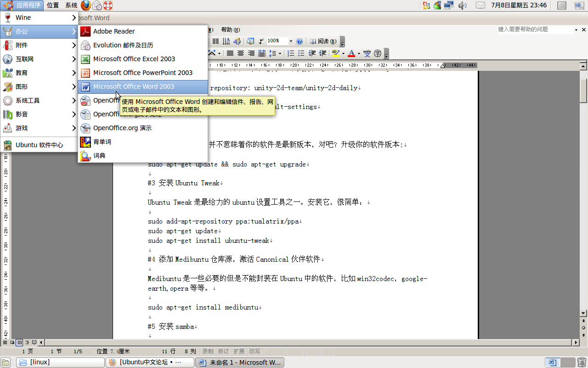588x368 pixels.
Task: Click the 未命名 1 - Microsoft Word taskbar button
Action: (240, 362)
